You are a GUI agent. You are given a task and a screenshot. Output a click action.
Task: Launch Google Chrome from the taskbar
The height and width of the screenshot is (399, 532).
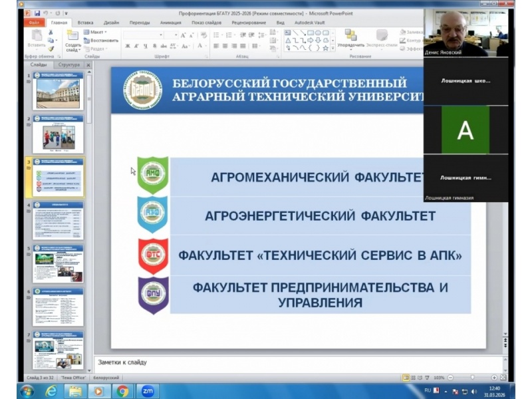point(122,390)
